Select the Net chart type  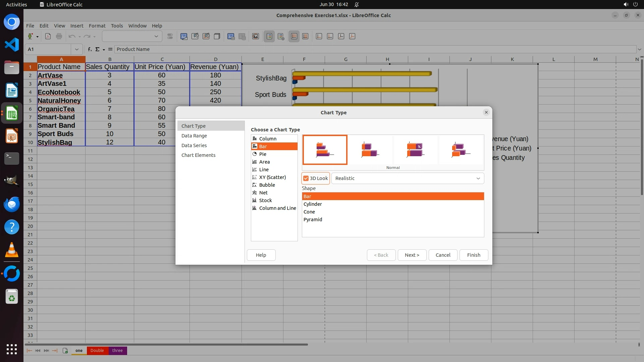point(263,193)
